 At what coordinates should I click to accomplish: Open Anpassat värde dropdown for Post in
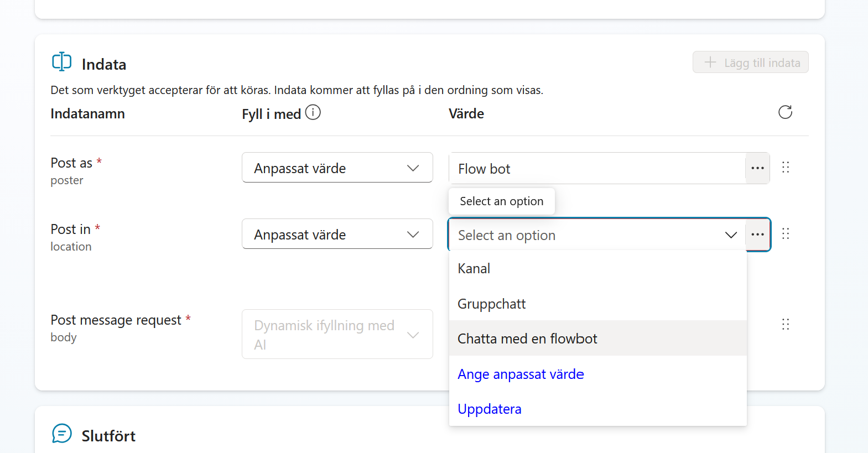[x=337, y=234]
